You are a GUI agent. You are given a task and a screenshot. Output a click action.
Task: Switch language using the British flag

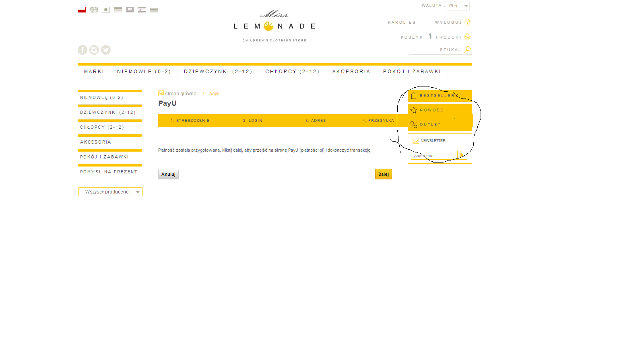tap(94, 10)
